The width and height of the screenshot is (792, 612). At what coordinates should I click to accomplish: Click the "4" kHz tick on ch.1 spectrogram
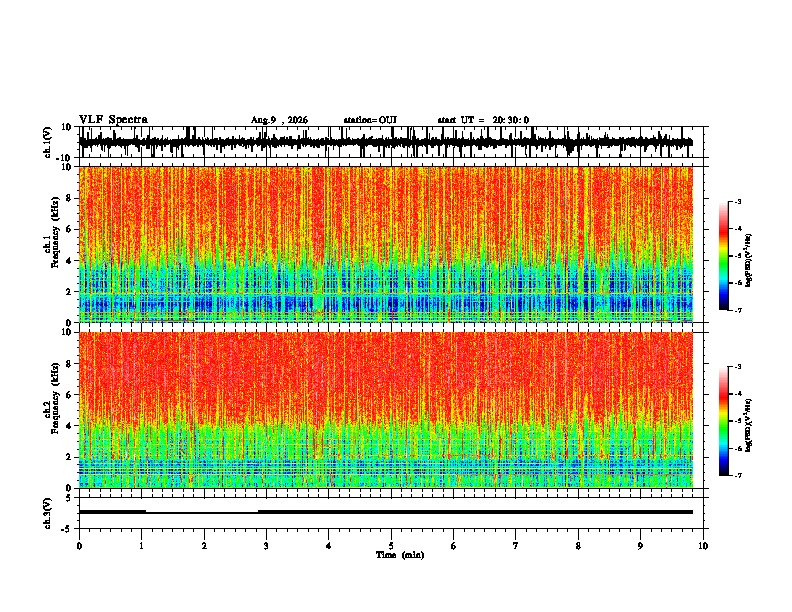pos(70,261)
